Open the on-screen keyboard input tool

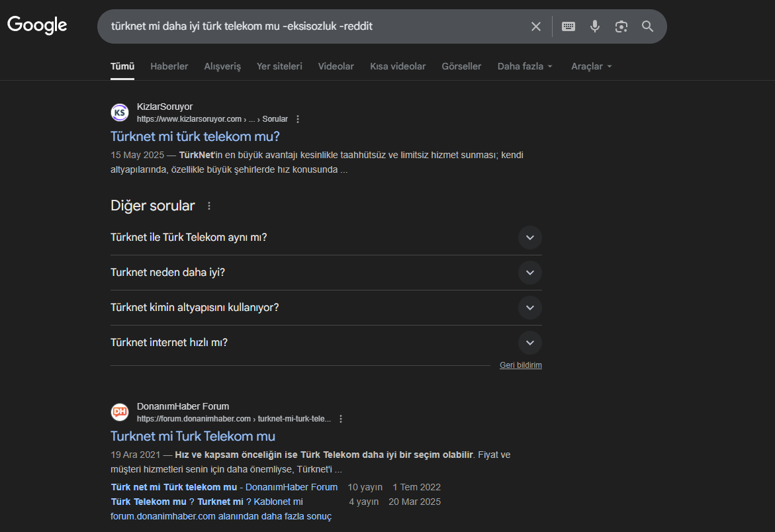point(569,26)
